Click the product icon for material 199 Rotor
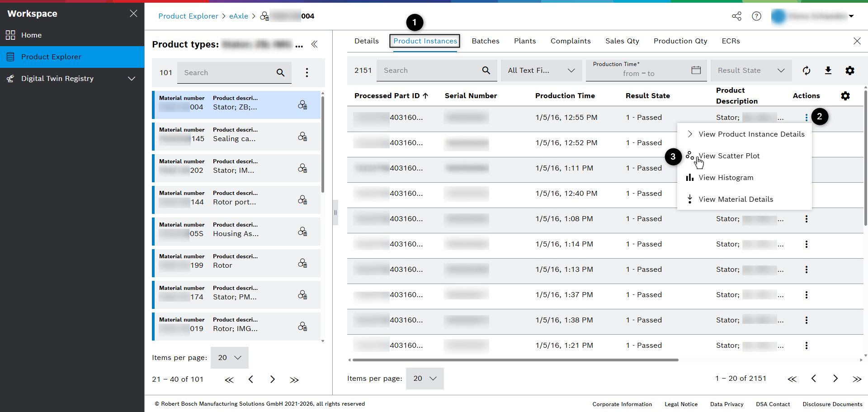 coord(302,263)
